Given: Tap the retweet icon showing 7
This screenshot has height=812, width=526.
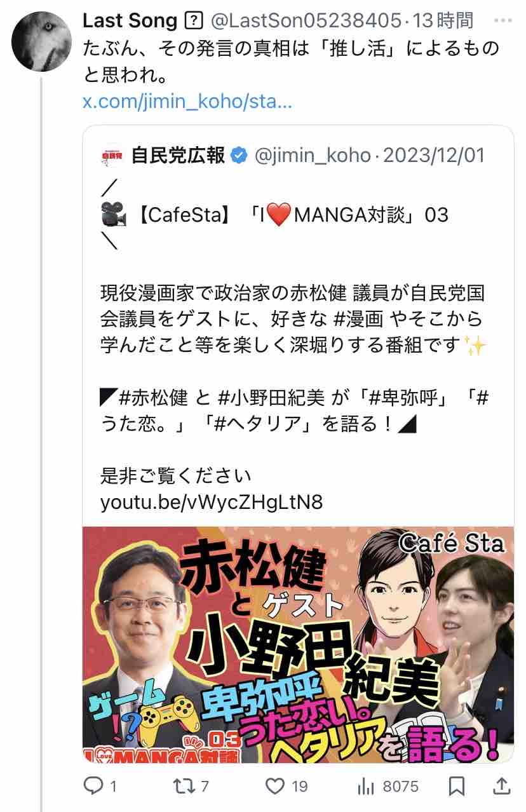Looking at the screenshot, I should click(184, 787).
